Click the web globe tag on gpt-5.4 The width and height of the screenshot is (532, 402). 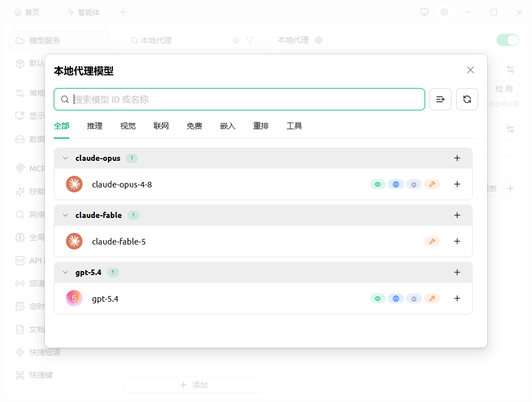coord(396,298)
